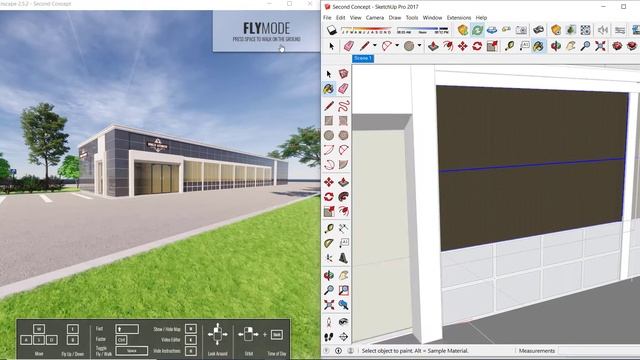
Task: Click the Start Enscape icon
Action: pos(462,30)
